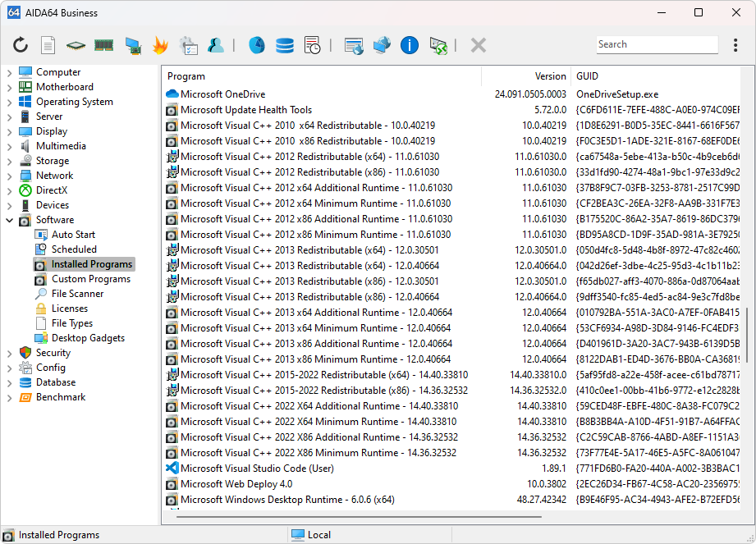Expand the Security tree node
756x544 pixels.
click(9, 353)
